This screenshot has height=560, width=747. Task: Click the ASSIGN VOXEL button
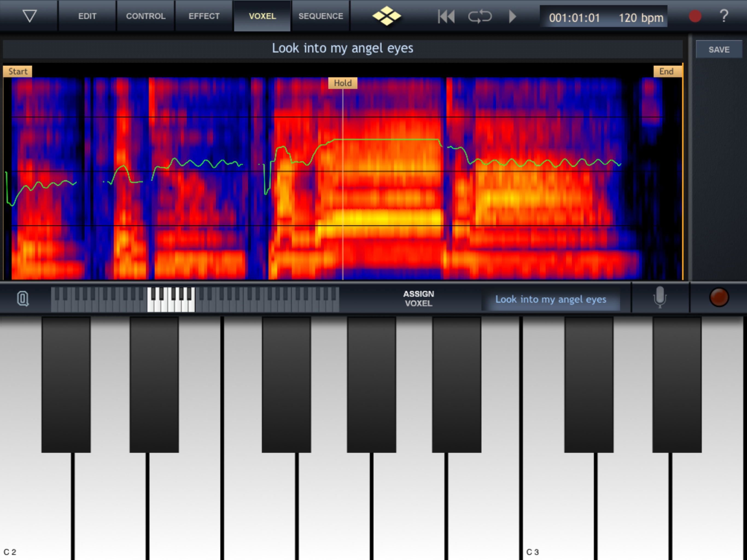pyautogui.click(x=418, y=299)
